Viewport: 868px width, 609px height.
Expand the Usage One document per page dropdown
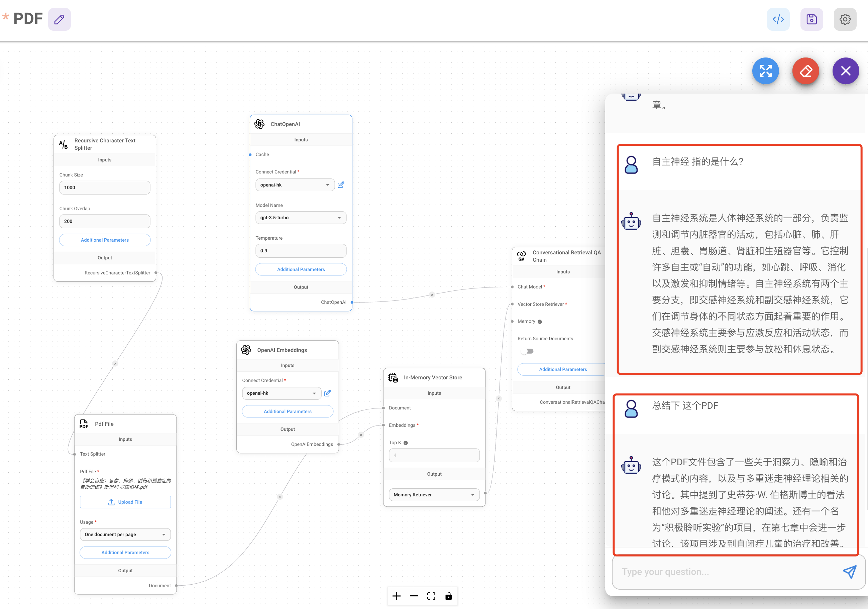point(125,534)
